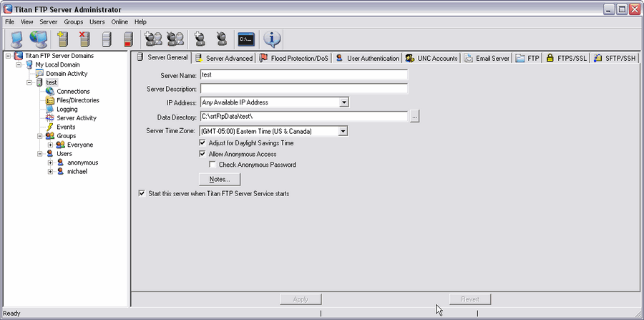Toggle Adjust for Daylight Savings Time checkbox
This screenshot has width=644, height=320.
pyautogui.click(x=203, y=143)
